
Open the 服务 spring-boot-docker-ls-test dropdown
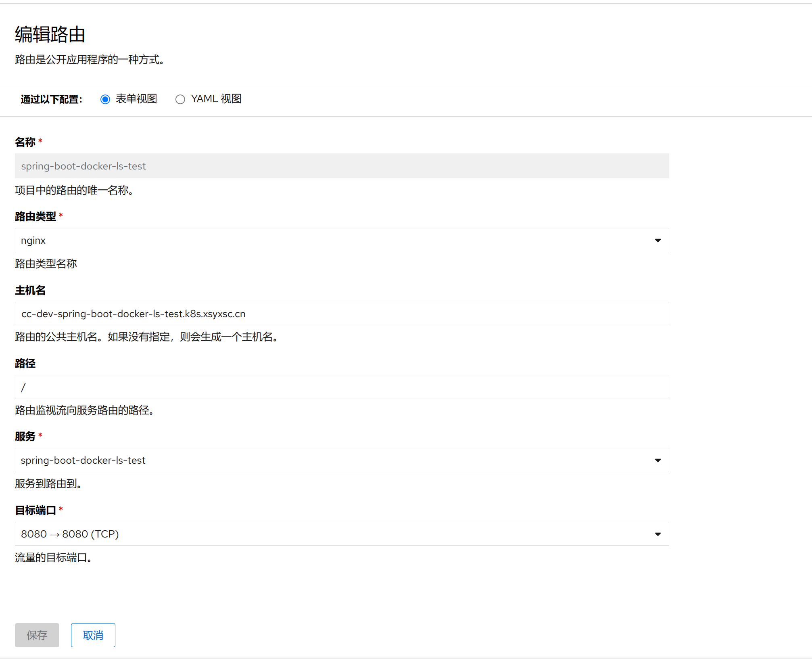coord(341,460)
